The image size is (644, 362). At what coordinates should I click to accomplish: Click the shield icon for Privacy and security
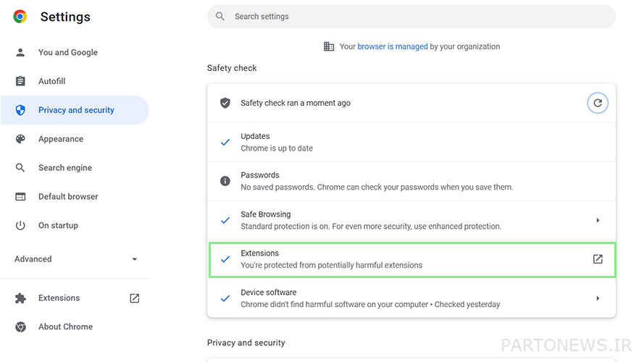(x=20, y=110)
